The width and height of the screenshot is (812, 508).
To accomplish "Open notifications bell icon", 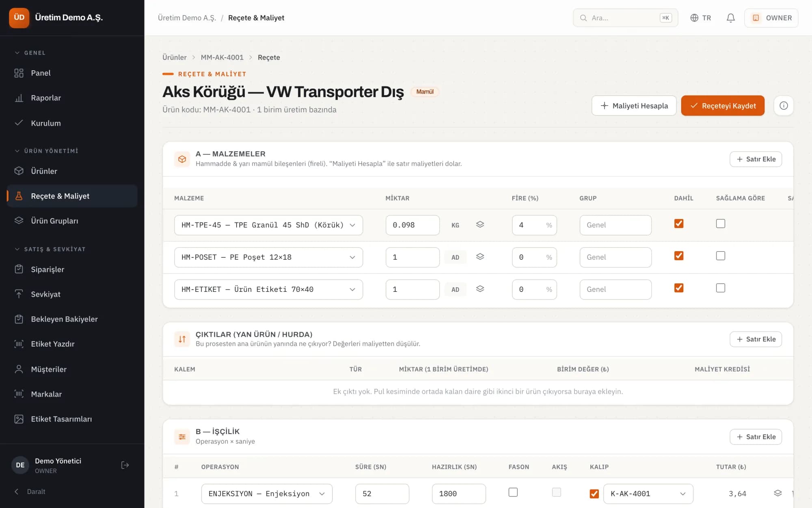I will pyautogui.click(x=730, y=18).
